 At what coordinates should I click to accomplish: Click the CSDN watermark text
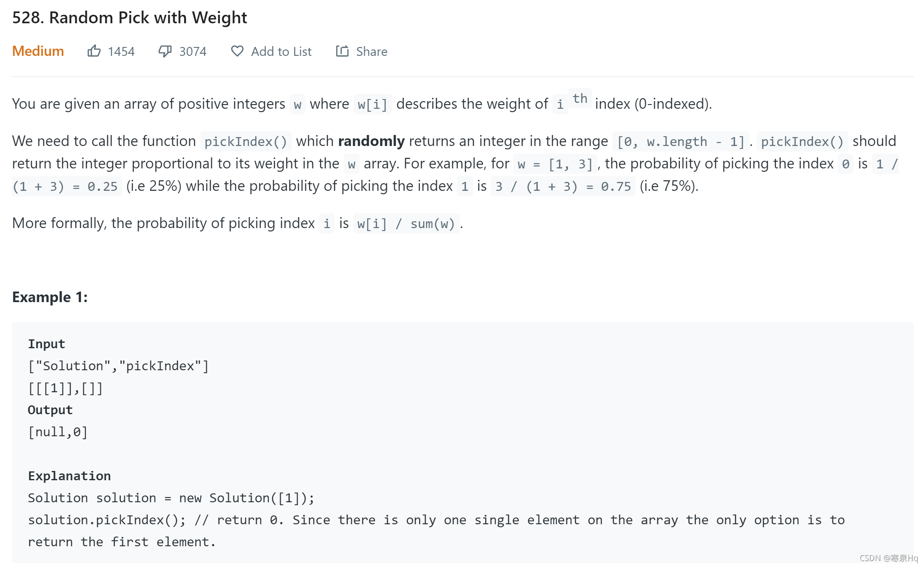tap(888, 558)
